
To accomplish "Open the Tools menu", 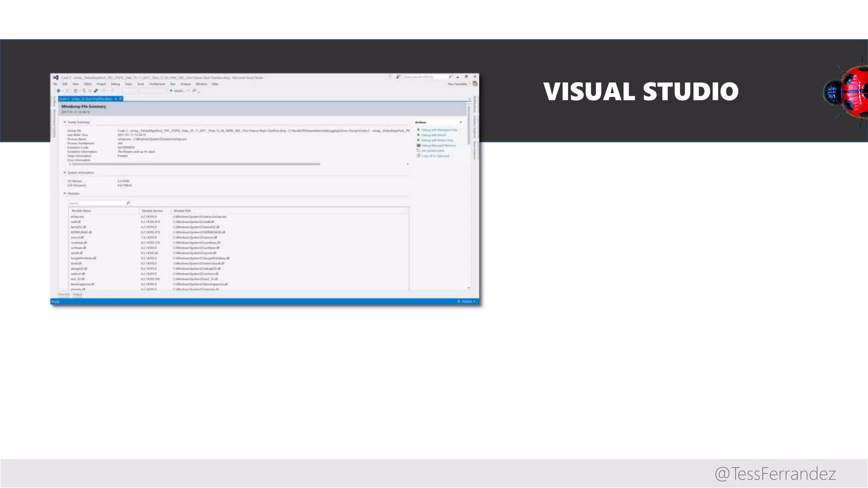I will pyautogui.click(x=141, y=84).
